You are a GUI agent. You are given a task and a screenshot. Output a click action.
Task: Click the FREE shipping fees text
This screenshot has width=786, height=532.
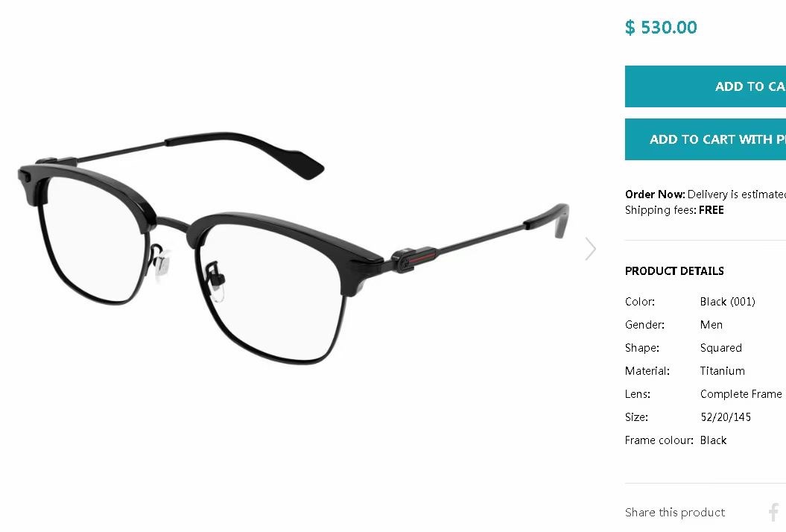click(711, 210)
